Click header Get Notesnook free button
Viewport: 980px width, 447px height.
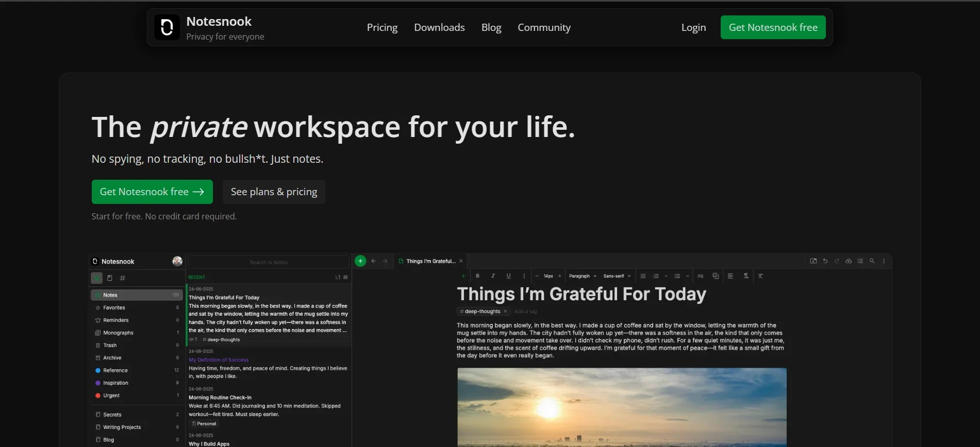click(773, 27)
